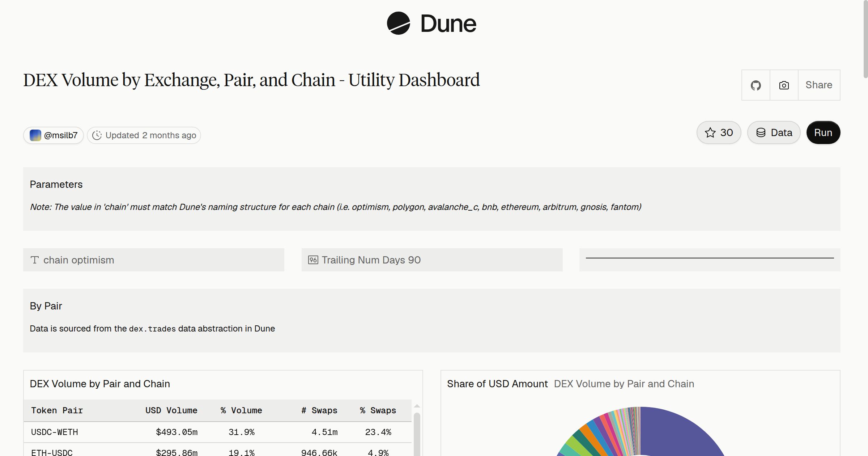Image resolution: width=868 pixels, height=456 pixels.
Task: Click the % Swaps column header
Action: (x=378, y=410)
